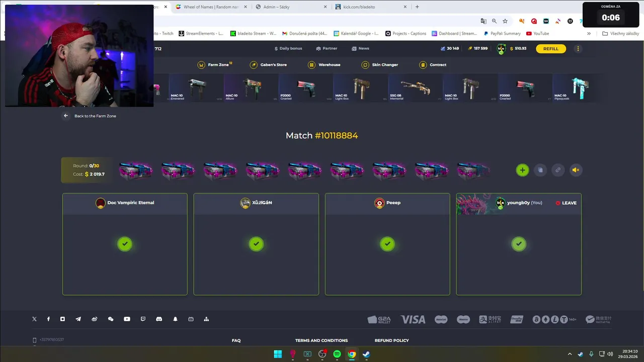Open the FAQ footer link
The height and width of the screenshot is (362, 644).
click(x=236, y=341)
